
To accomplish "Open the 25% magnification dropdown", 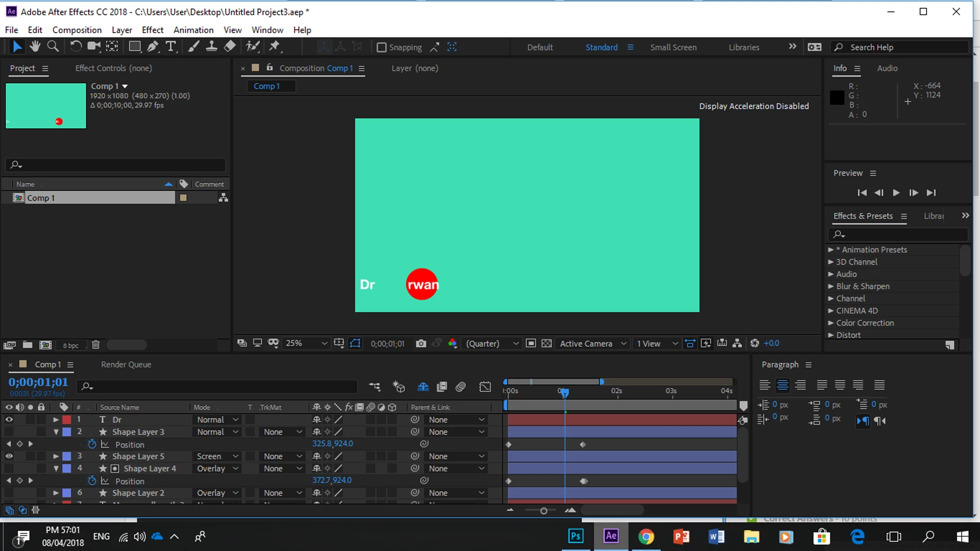I will tap(306, 343).
